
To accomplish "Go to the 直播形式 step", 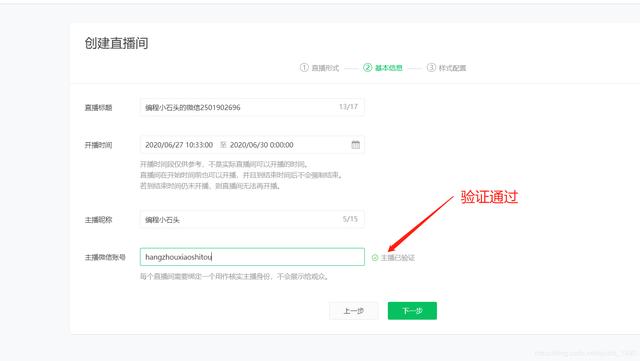I will tap(325, 68).
